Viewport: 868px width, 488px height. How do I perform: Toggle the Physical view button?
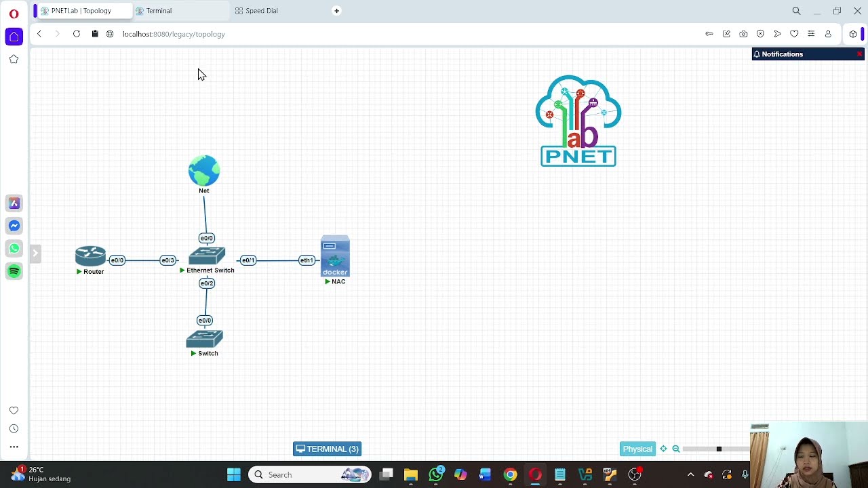pyautogui.click(x=637, y=449)
